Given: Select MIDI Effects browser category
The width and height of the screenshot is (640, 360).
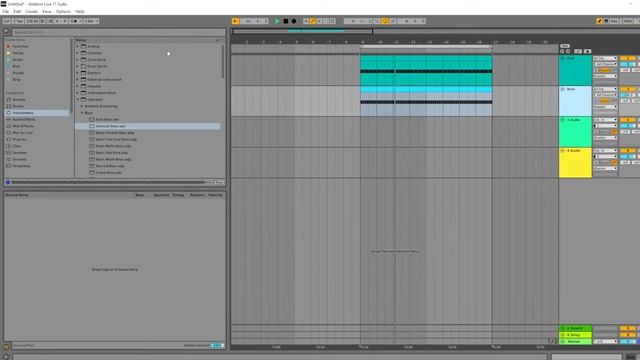Looking at the screenshot, I should [23, 126].
